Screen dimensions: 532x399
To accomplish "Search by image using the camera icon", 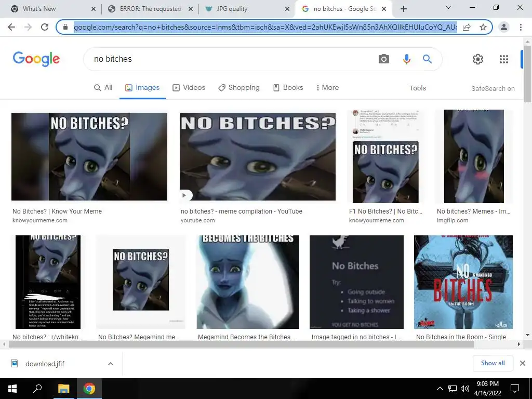I will [384, 59].
